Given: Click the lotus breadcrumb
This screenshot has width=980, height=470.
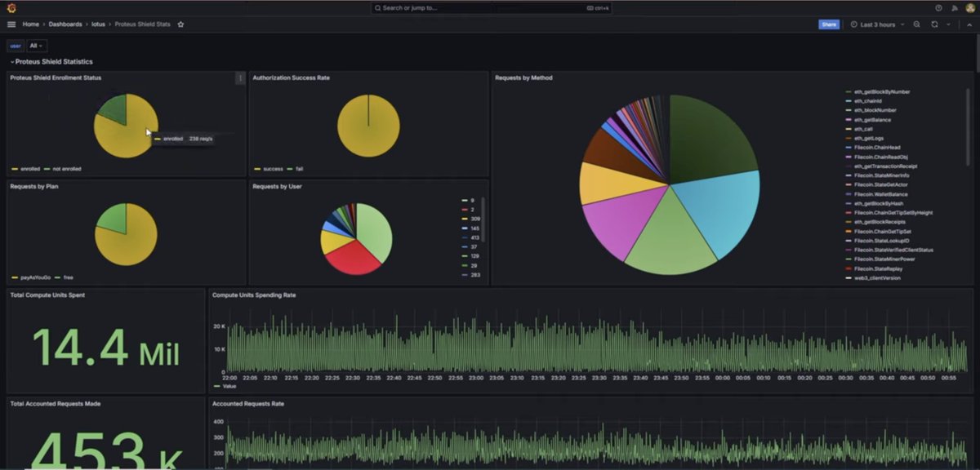Looking at the screenshot, I should (x=98, y=24).
